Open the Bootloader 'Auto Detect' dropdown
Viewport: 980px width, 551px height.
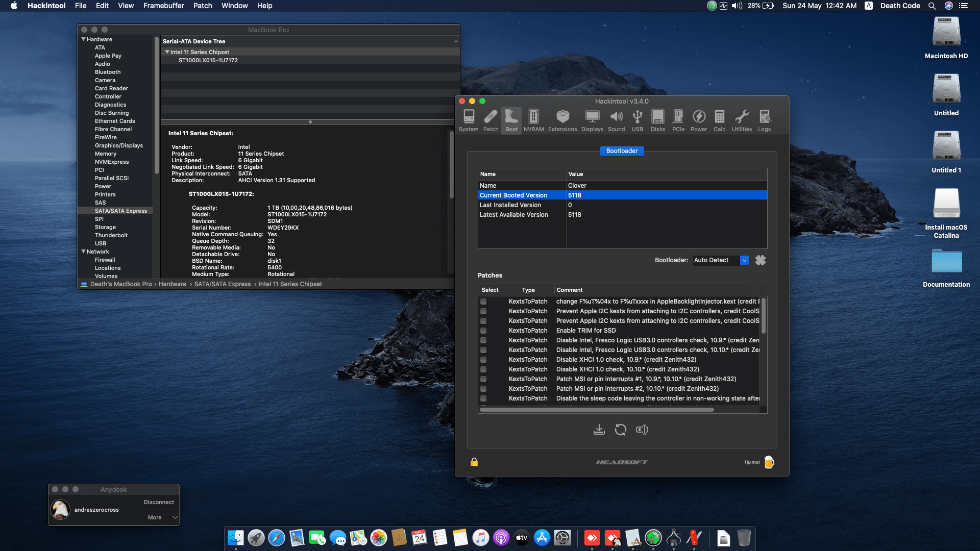tap(744, 260)
